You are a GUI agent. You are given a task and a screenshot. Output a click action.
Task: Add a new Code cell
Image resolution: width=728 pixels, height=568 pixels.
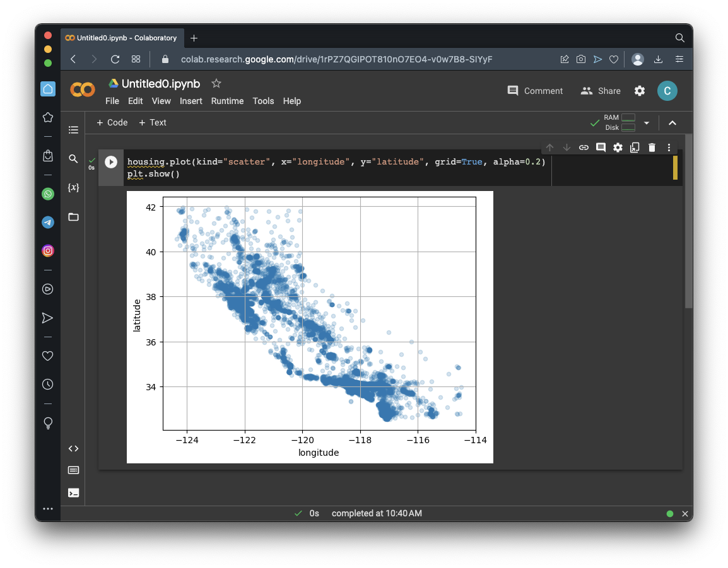point(112,122)
